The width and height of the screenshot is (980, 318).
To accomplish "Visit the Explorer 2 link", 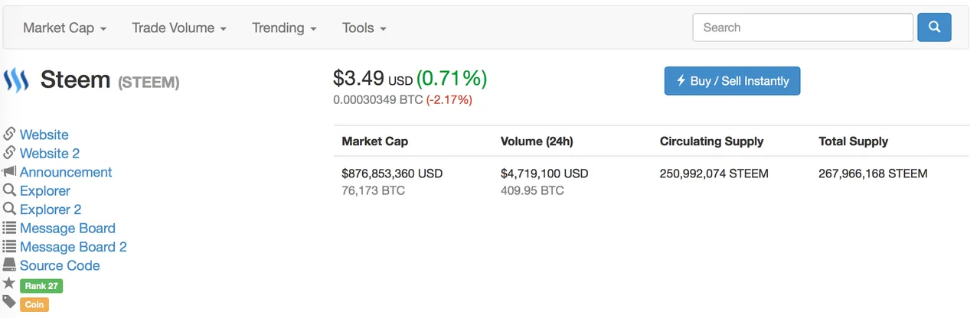I will 51,209.
